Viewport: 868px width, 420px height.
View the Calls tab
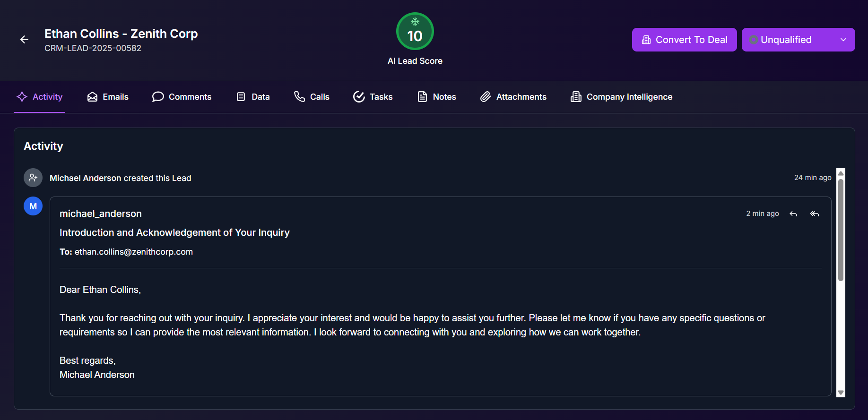(312, 97)
